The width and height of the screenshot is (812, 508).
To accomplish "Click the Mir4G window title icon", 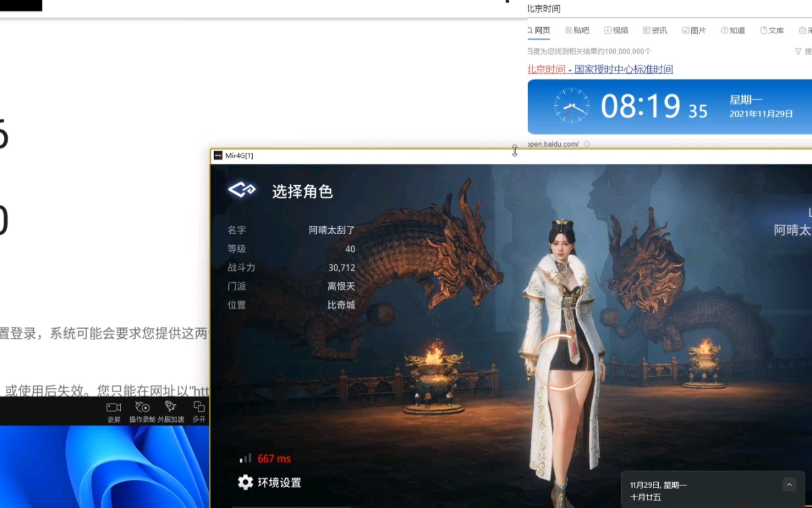I will (218, 155).
